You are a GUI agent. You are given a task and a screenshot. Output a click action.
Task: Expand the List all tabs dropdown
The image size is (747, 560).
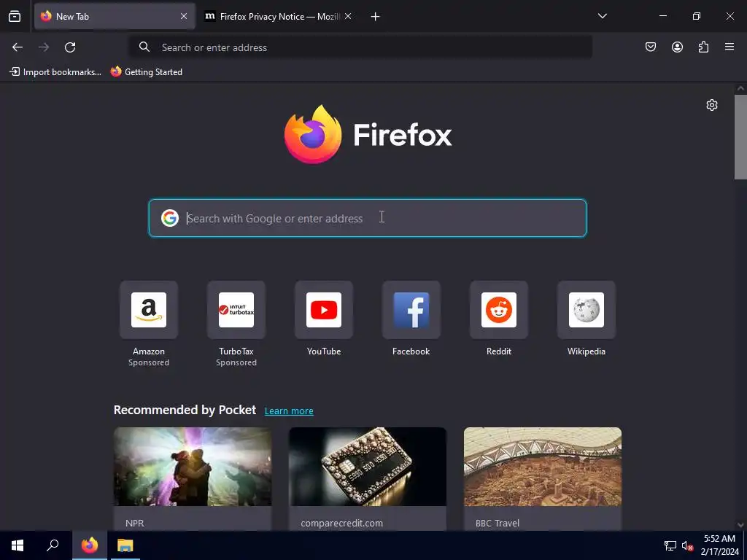[602, 16]
